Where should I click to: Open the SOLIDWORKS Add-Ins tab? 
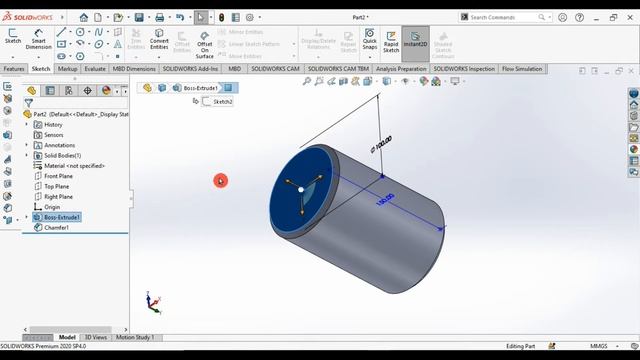(190, 69)
